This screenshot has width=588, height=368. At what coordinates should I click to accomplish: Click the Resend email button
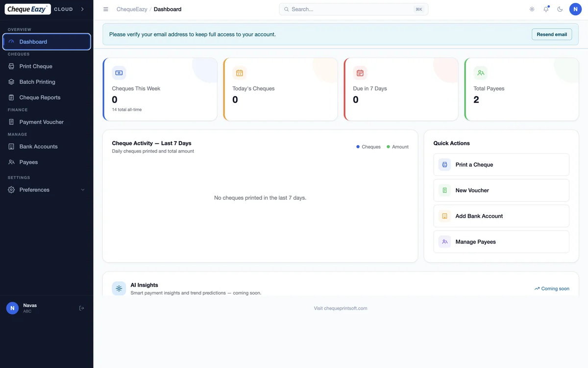[552, 34]
